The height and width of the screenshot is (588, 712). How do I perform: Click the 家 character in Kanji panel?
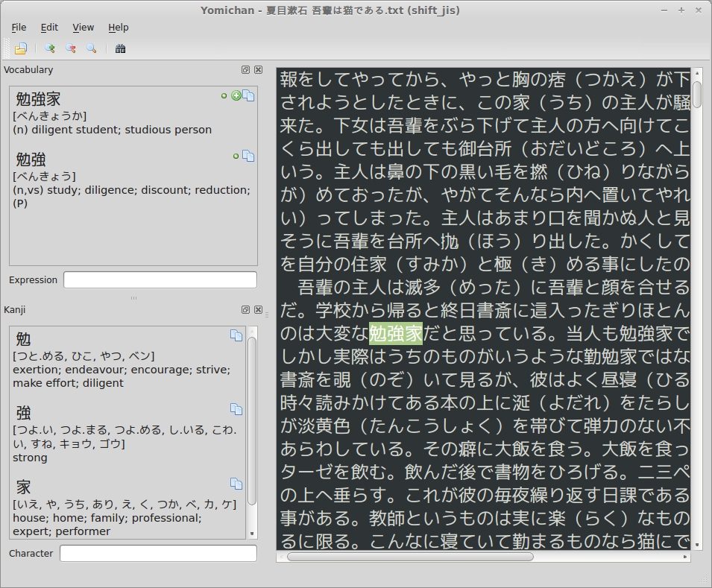[23, 487]
